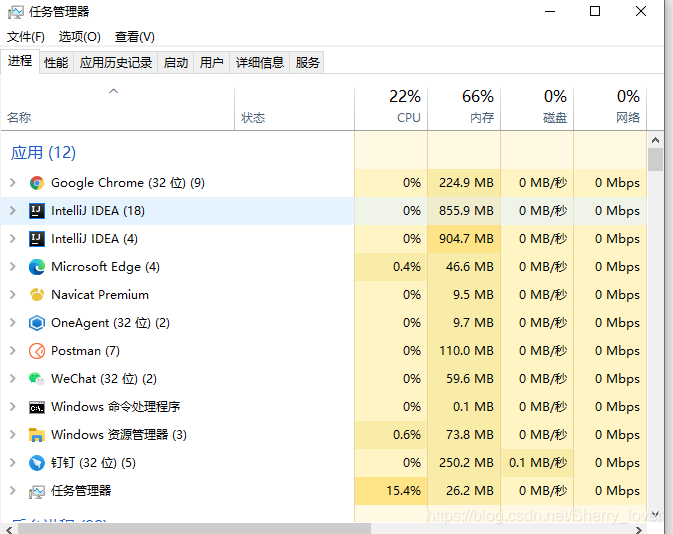Screen dimensions: 673x534
Task: Expand IntelliJ IDEA (18) process group
Action: point(13,211)
